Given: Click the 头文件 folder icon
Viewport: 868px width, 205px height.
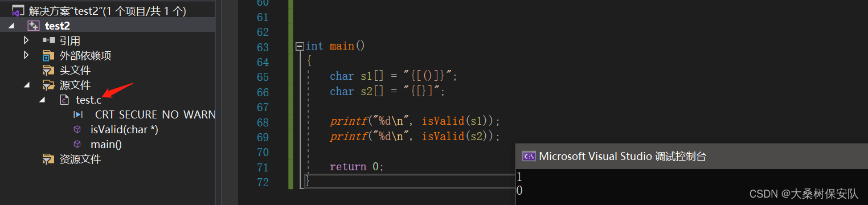Looking at the screenshot, I should click(x=49, y=71).
